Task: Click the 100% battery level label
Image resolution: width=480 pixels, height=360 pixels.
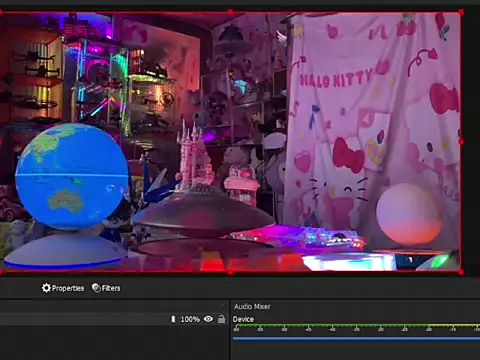Action: [x=190, y=319]
